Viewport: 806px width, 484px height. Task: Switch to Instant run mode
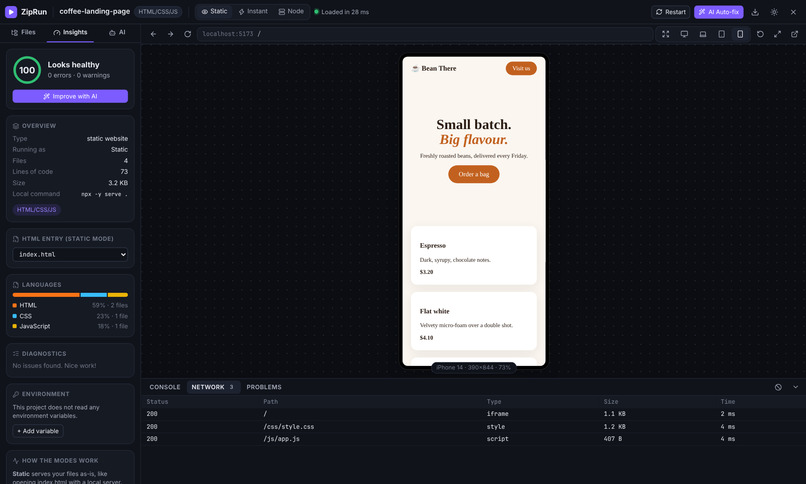click(253, 11)
